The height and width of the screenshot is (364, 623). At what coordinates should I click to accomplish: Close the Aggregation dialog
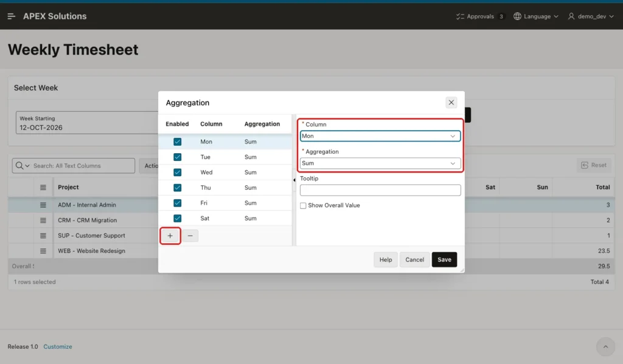coord(451,103)
